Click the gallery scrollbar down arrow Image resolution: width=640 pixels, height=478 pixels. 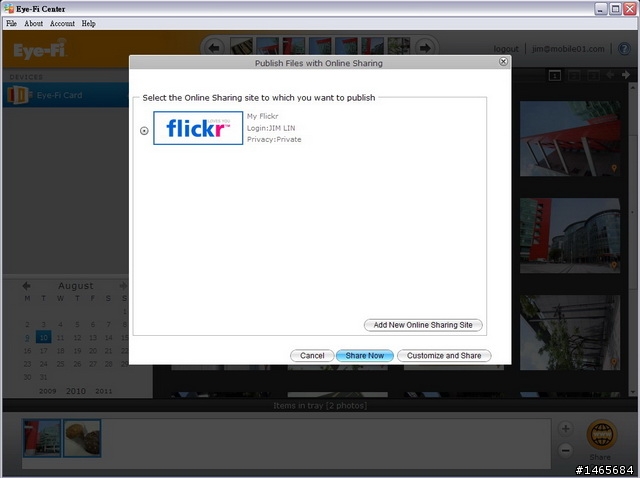633,392
